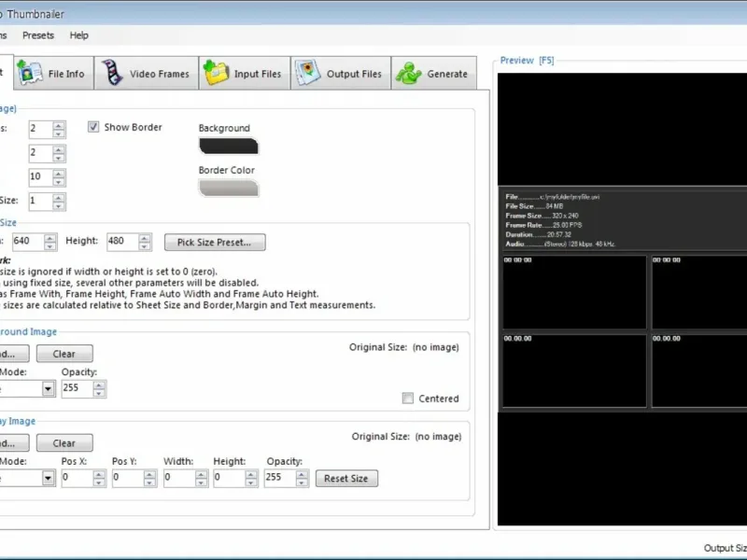Click the Generate green figure icon
Image resolution: width=747 pixels, height=560 pixels.
(408, 74)
